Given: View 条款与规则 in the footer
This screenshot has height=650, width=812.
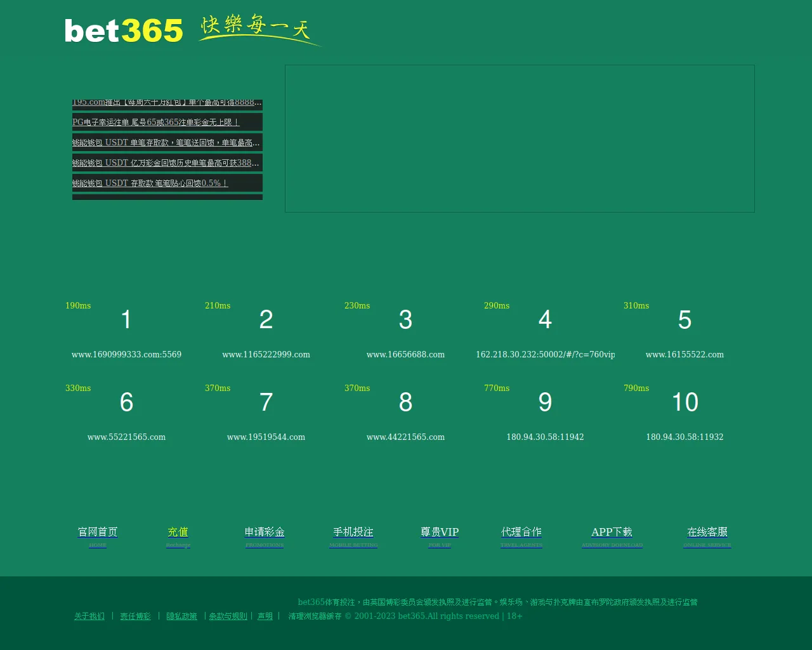Looking at the screenshot, I should click(228, 616).
